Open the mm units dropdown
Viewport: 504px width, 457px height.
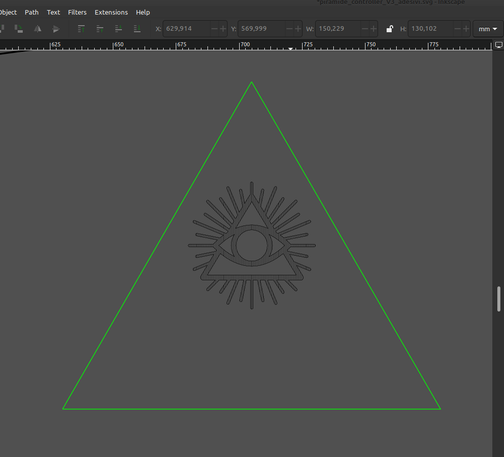[488, 29]
